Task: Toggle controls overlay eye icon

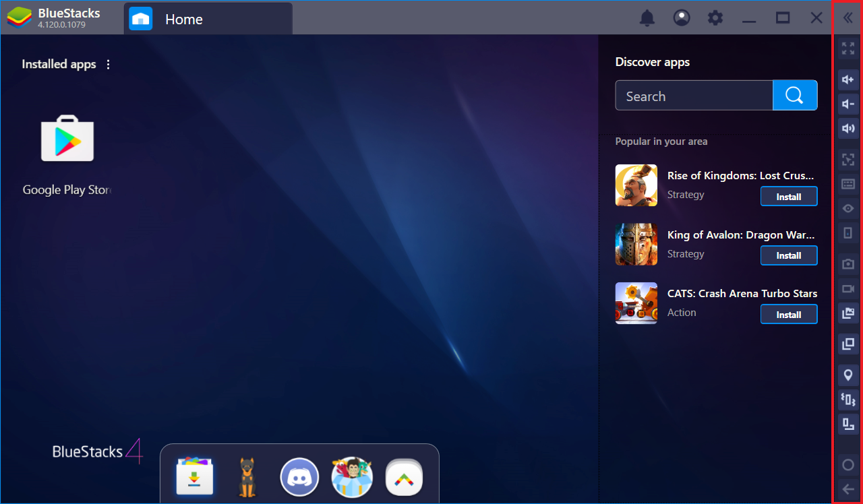Action: click(848, 208)
